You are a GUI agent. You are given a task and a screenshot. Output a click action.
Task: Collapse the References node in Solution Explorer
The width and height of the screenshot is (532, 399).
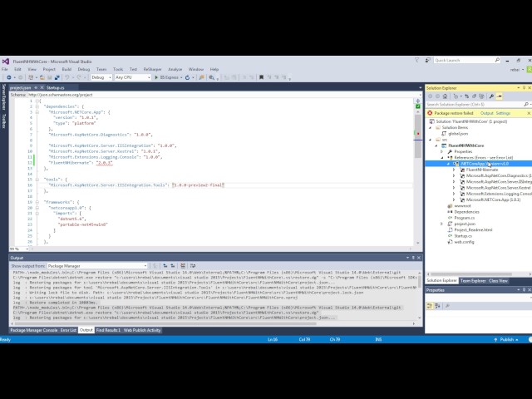click(x=442, y=158)
